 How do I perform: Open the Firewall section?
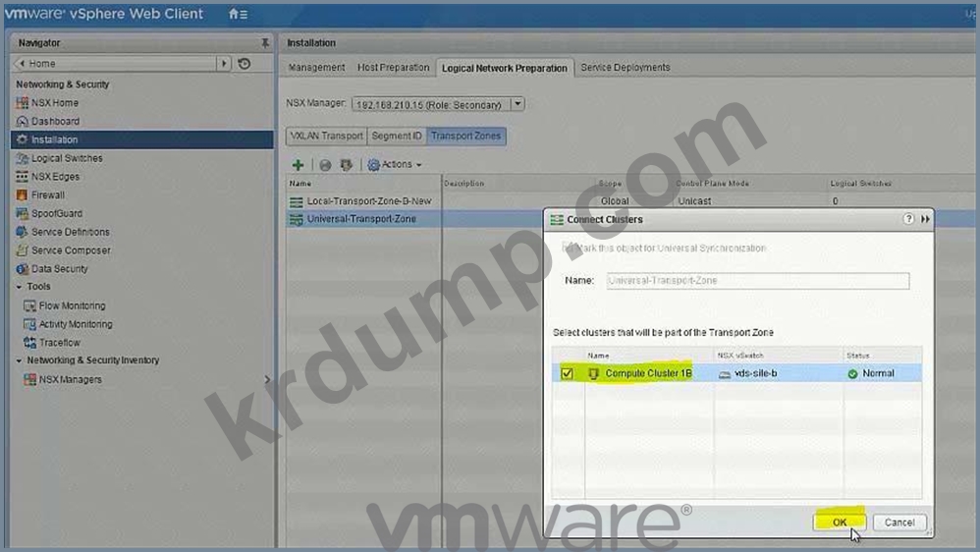47,195
